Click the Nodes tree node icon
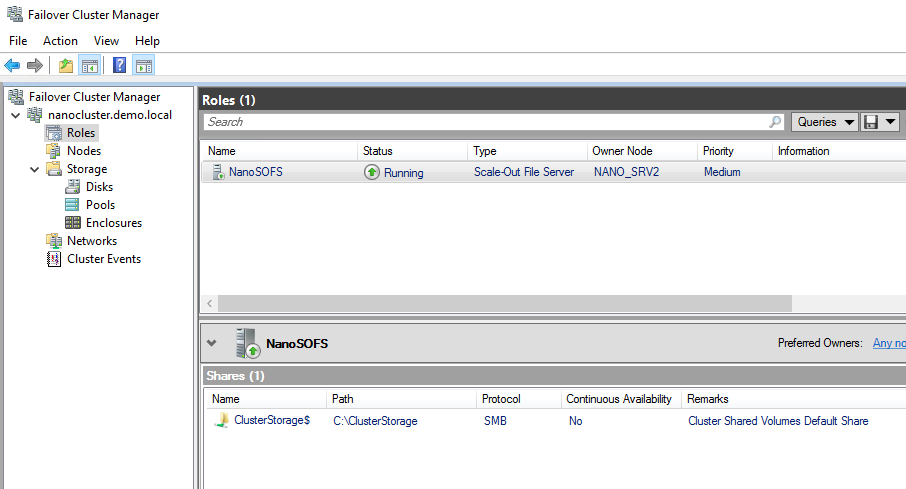The width and height of the screenshot is (906, 489). point(54,151)
